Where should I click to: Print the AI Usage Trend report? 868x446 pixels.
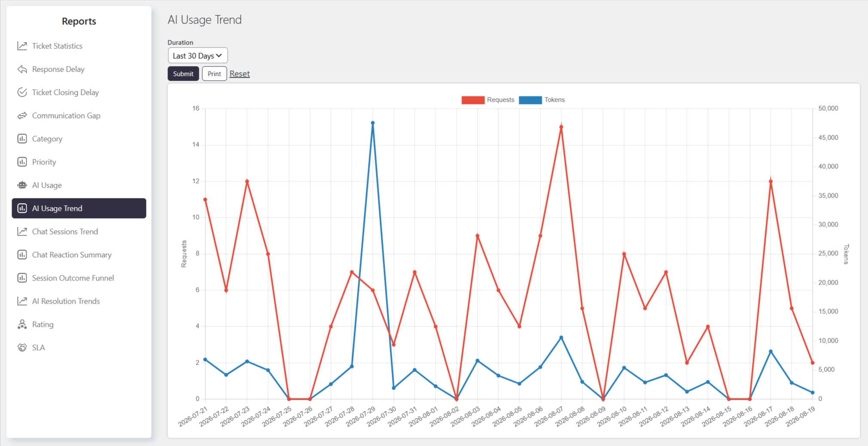point(214,73)
